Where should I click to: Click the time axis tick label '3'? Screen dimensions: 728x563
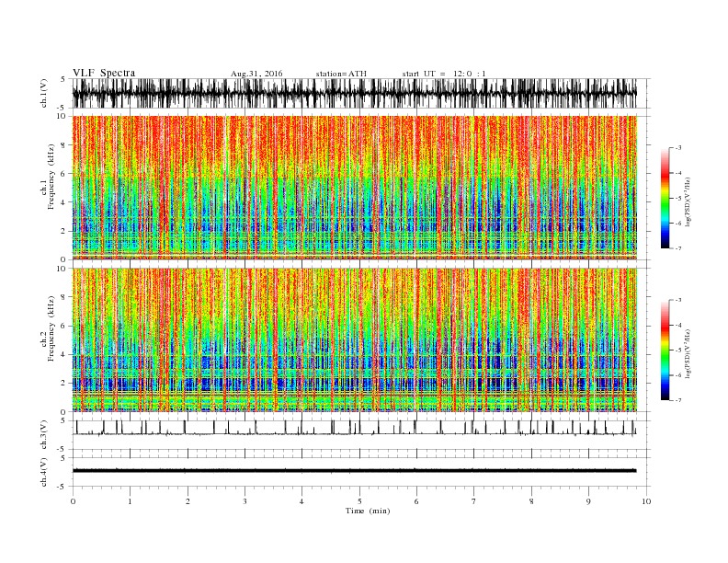coord(245,501)
